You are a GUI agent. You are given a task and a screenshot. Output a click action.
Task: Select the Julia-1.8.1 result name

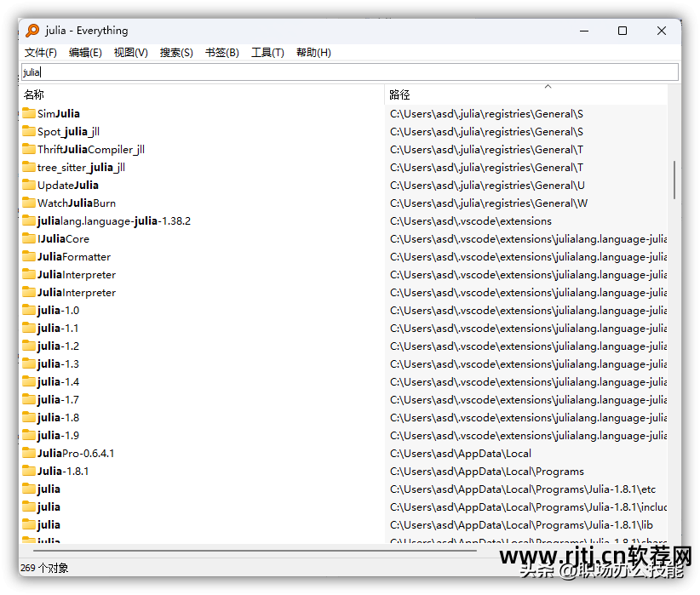point(63,471)
